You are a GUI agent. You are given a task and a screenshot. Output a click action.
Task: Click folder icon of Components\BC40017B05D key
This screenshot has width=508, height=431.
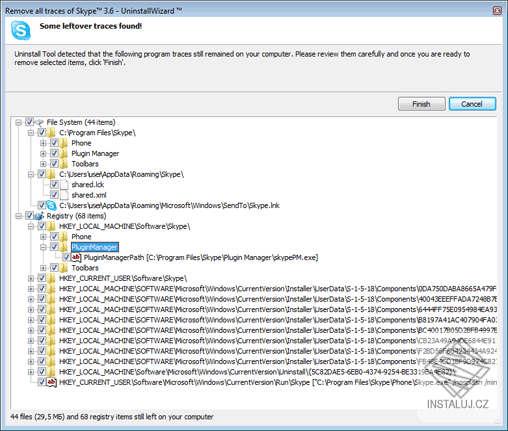(x=51, y=330)
